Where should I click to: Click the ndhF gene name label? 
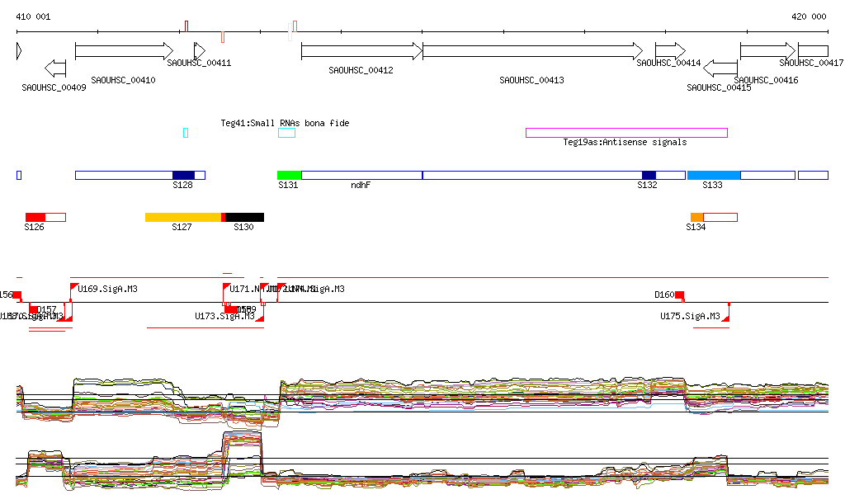(360, 186)
